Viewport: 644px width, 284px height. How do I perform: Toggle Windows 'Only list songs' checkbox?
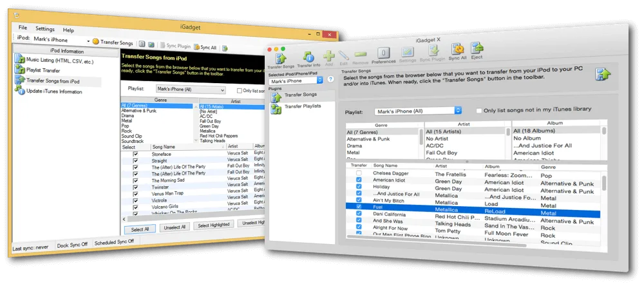coord(240,91)
